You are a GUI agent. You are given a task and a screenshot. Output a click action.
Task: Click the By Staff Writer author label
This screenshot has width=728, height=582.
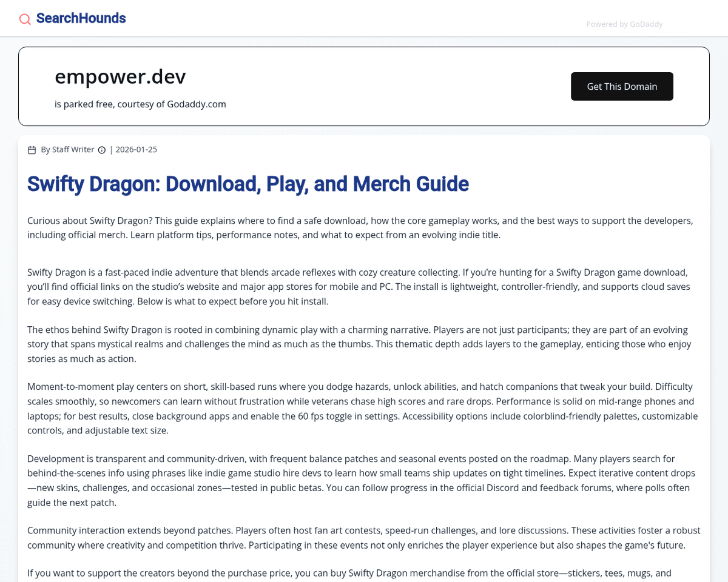point(67,150)
